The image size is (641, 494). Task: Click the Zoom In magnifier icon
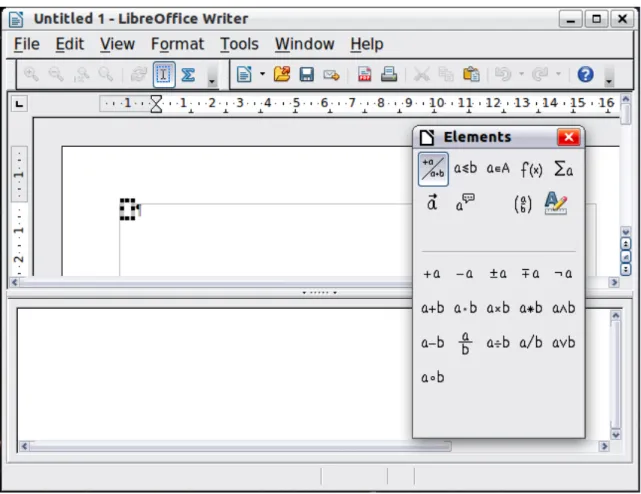31,74
